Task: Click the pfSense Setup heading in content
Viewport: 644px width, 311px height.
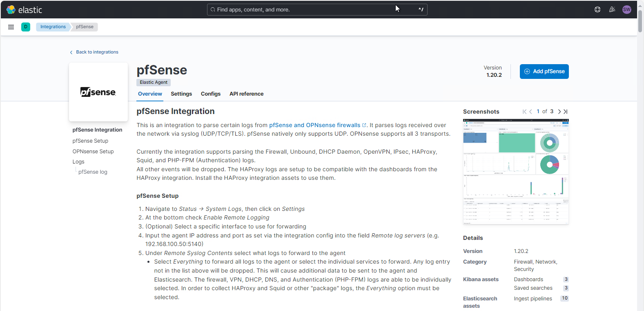Action: click(158, 196)
